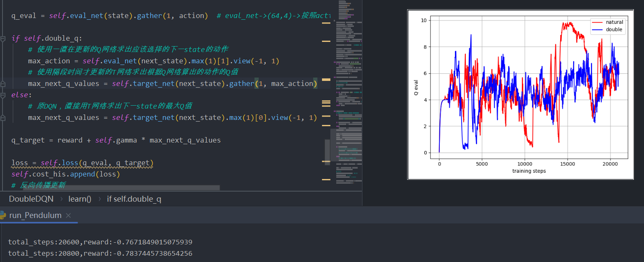Select 'if self.double_q' breadcrumb item

(134, 199)
